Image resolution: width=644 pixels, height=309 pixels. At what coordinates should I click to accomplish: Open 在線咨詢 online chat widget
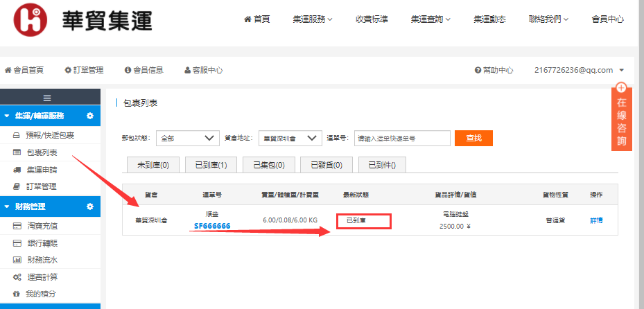[x=621, y=119]
